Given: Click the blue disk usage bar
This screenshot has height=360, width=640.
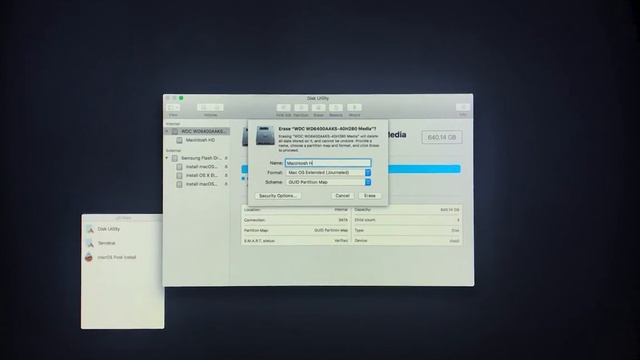Looking at the screenshot, I should pos(424,169).
